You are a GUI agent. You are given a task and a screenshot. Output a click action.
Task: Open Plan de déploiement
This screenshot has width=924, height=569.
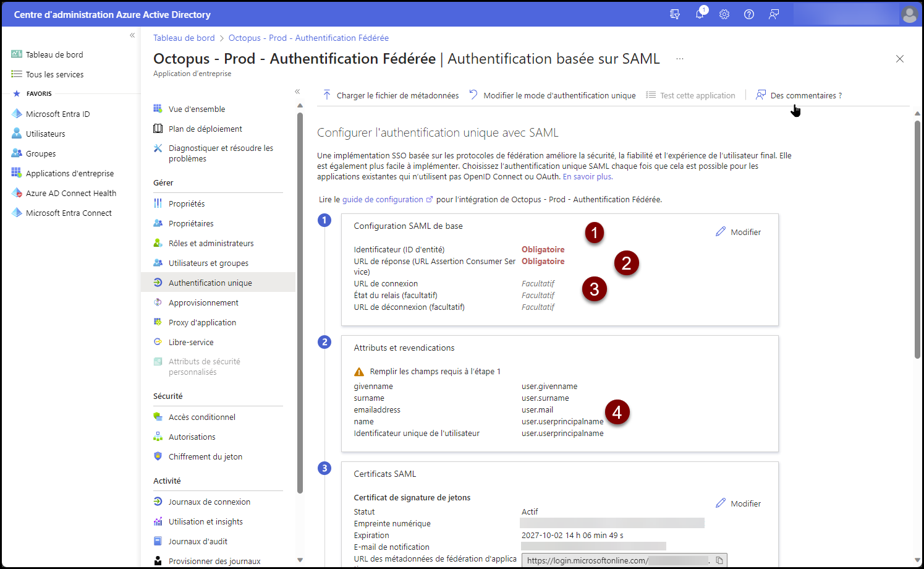pyautogui.click(x=198, y=129)
